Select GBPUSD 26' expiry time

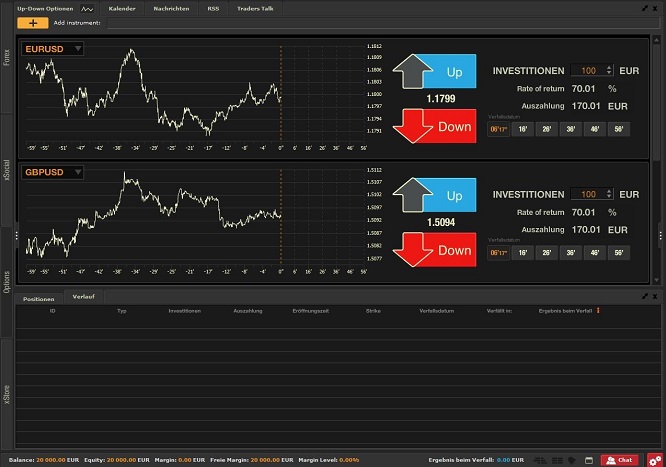pos(547,253)
